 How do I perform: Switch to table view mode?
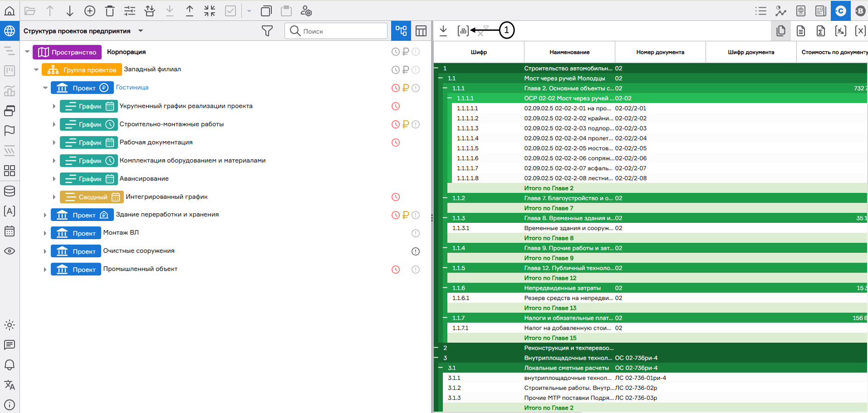pyautogui.click(x=421, y=31)
